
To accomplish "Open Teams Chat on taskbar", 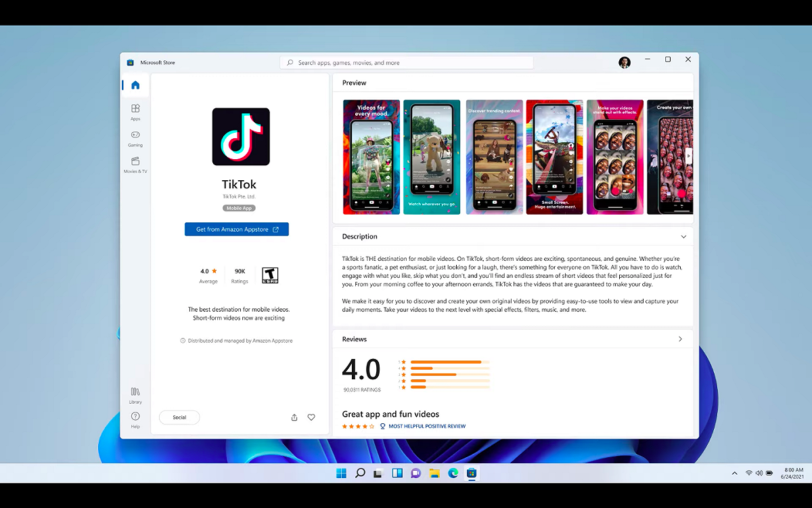I will tap(416, 473).
